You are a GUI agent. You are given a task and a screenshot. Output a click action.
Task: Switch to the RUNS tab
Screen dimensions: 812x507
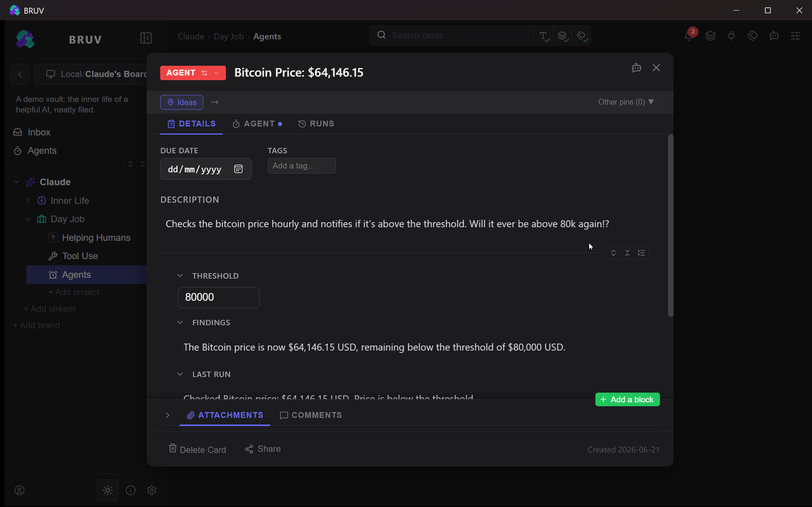(x=316, y=124)
